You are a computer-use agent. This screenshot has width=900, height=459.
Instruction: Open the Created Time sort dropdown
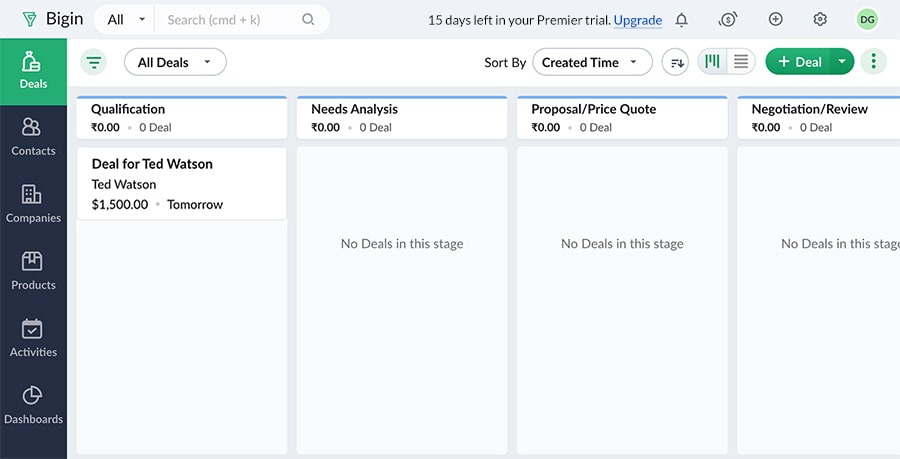tap(592, 62)
